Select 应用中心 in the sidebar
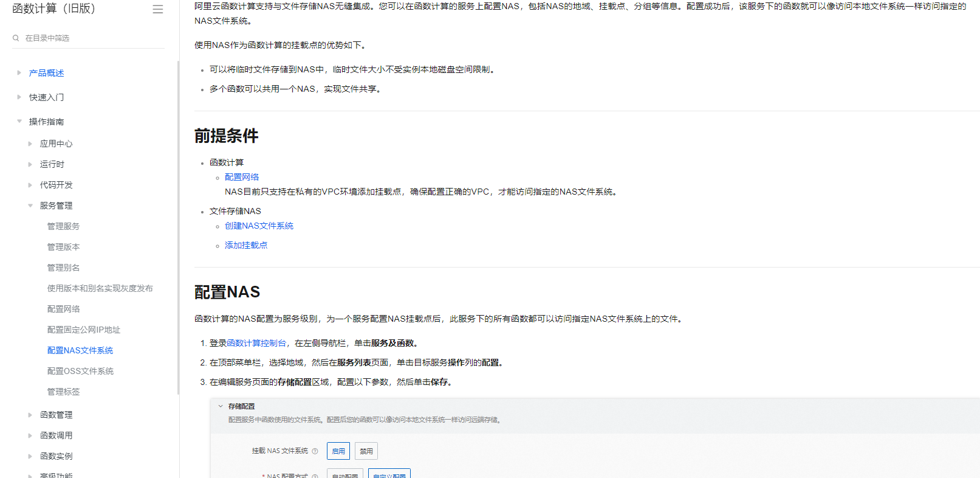Viewport: 980px width, 478px height. coord(56,144)
